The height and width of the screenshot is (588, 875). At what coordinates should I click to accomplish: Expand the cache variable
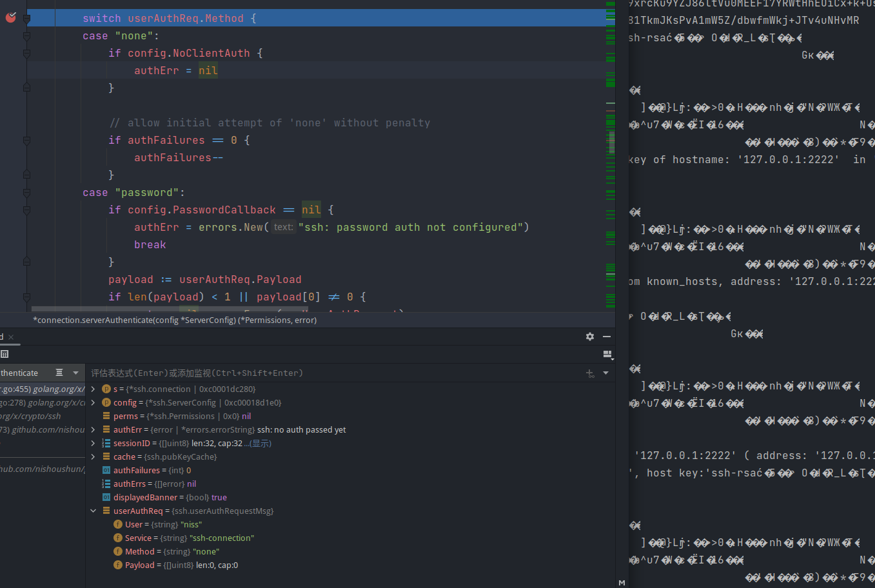93,456
